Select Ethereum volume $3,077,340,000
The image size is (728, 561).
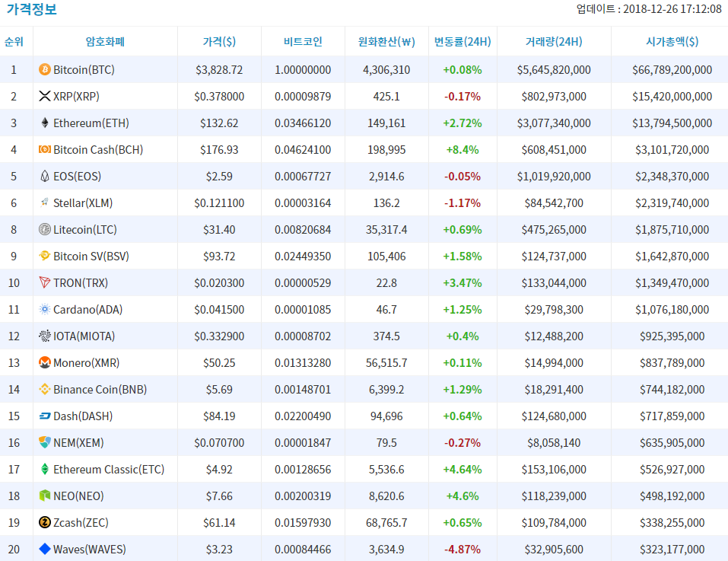[554, 123]
